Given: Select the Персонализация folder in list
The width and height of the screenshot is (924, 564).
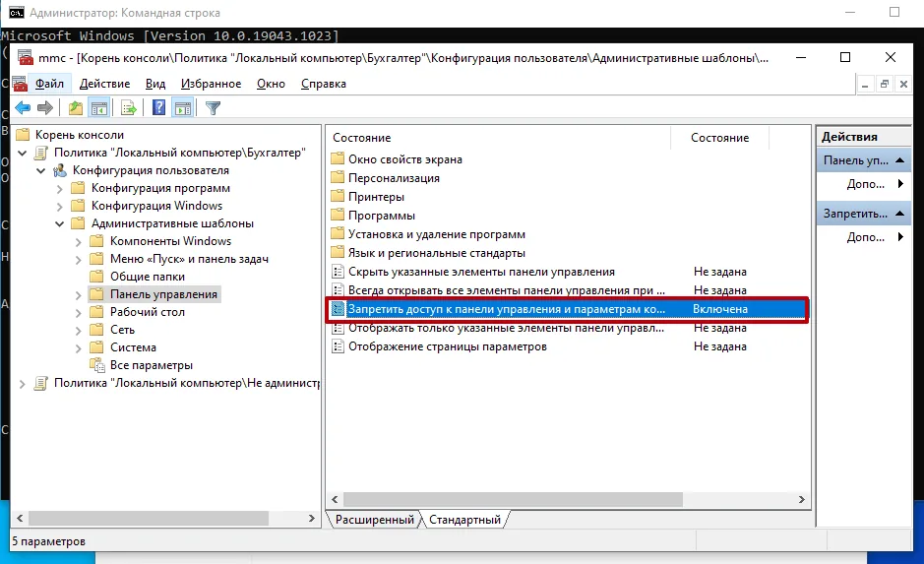Looking at the screenshot, I should click(394, 178).
